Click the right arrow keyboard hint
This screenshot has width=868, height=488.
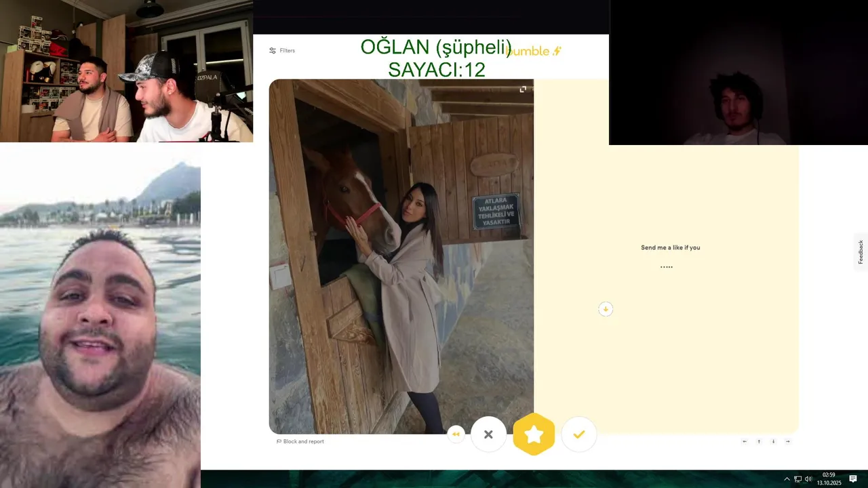pos(787,441)
